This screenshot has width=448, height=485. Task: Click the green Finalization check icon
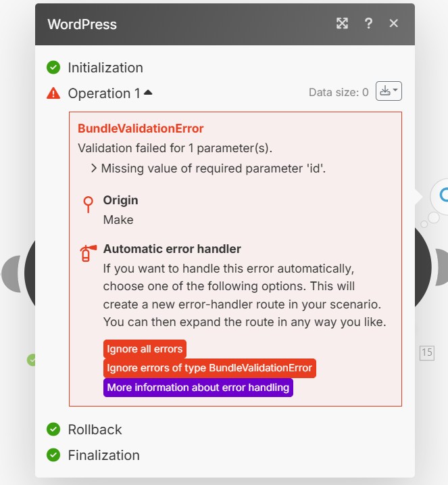(x=53, y=455)
